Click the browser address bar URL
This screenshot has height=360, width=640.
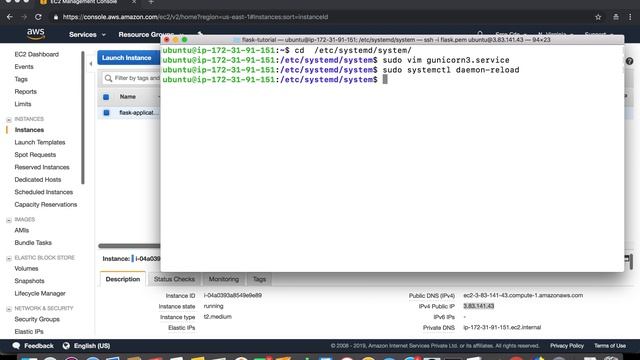click(x=195, y=17)
